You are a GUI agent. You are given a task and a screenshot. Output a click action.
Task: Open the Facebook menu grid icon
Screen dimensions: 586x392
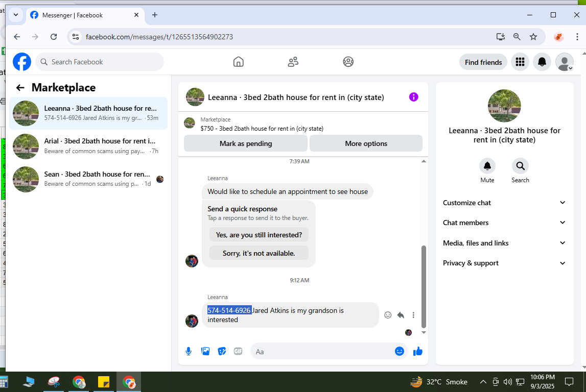click(520, 62)
